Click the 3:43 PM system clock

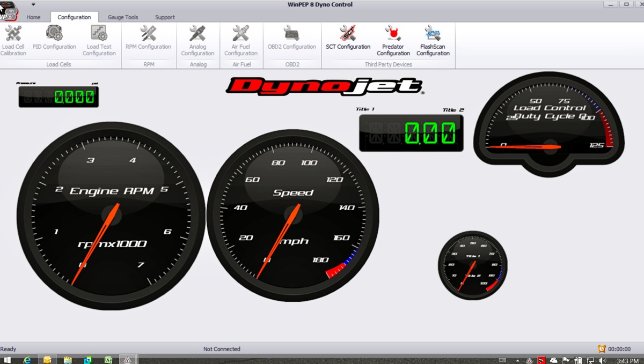627,361
